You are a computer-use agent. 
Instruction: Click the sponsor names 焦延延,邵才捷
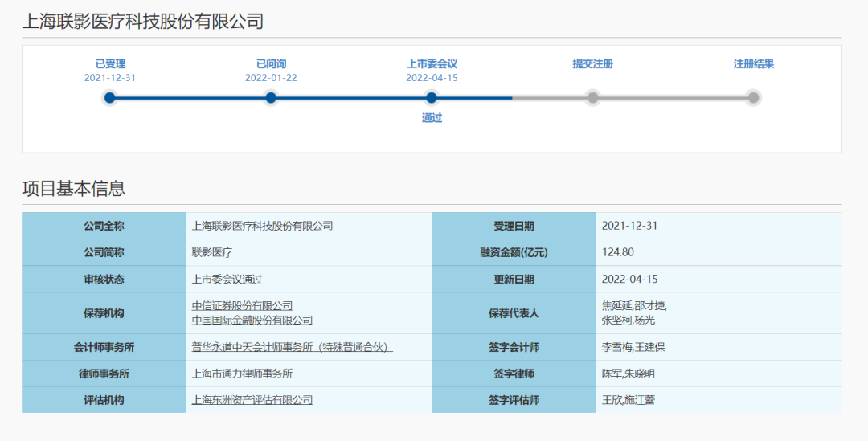tap(634, 305)
